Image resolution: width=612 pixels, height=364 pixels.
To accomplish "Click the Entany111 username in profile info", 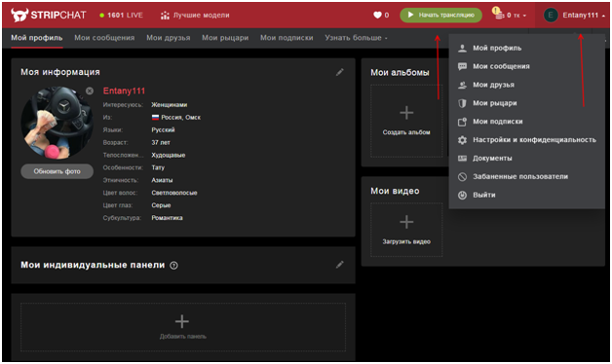I will pyautogui.click(x=124, y=91).
